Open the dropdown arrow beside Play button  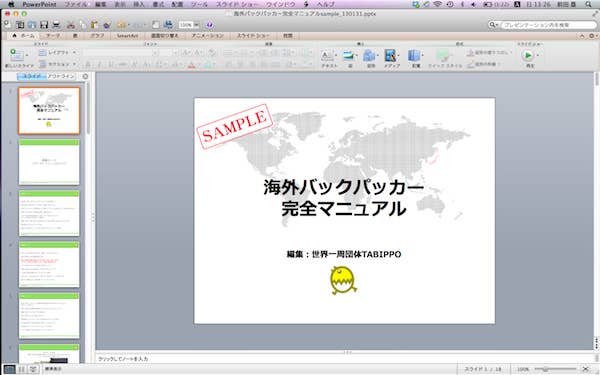538,55
